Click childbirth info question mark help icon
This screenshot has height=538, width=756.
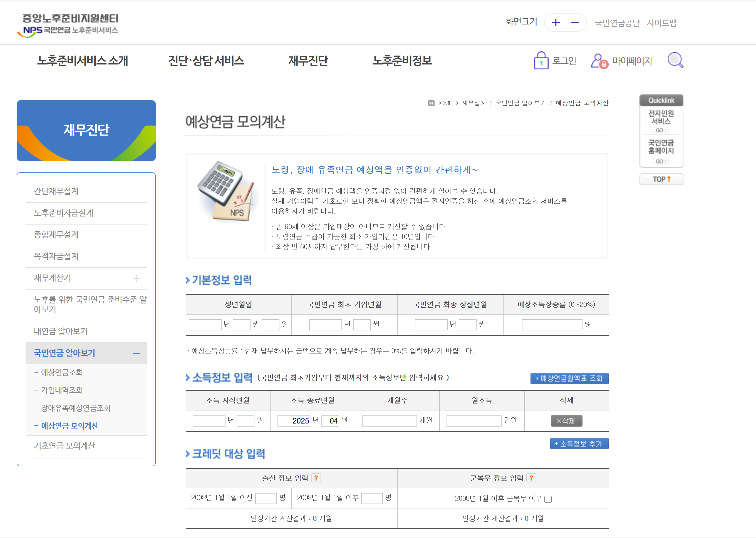tap(316, 478)
